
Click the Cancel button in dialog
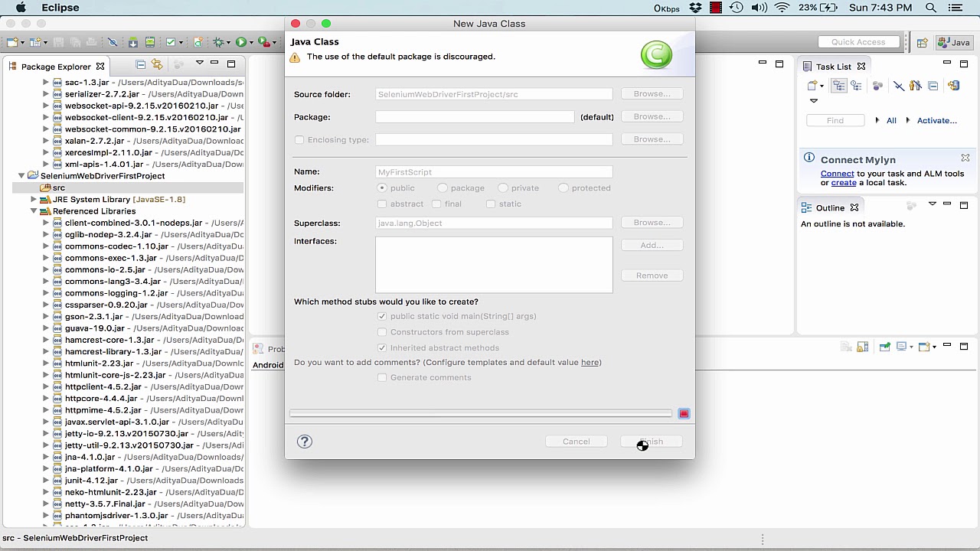click(x=576, y=442)
